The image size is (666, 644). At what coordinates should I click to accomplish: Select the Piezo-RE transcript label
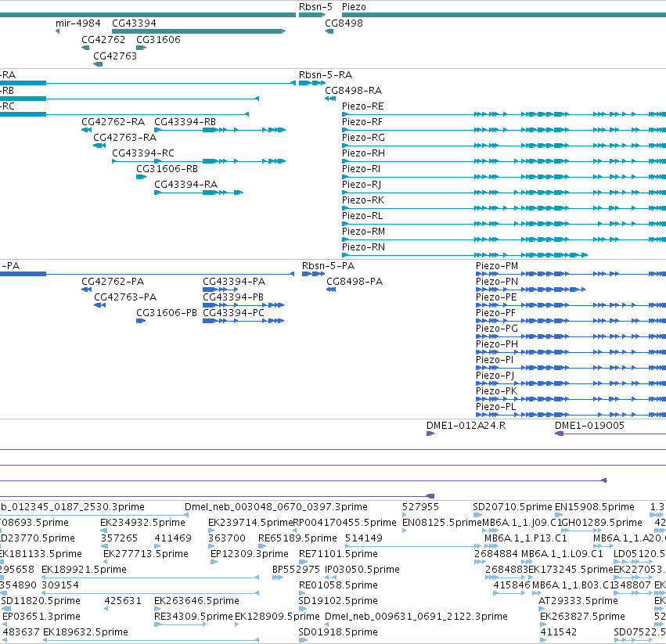click(x=362, y=106)
